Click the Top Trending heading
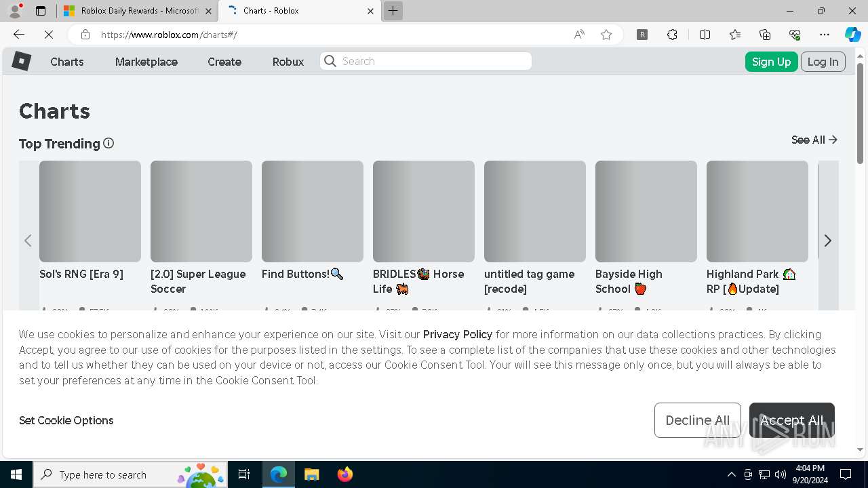The height and width of the screenshot is (488, 868). (x=59, y=144)
